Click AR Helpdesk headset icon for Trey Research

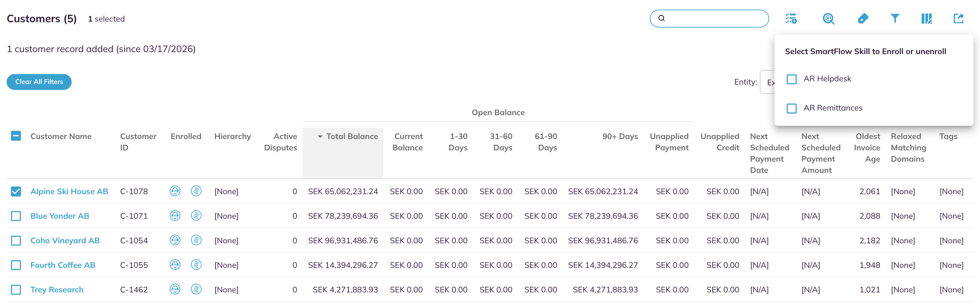[x=175, y=289]
